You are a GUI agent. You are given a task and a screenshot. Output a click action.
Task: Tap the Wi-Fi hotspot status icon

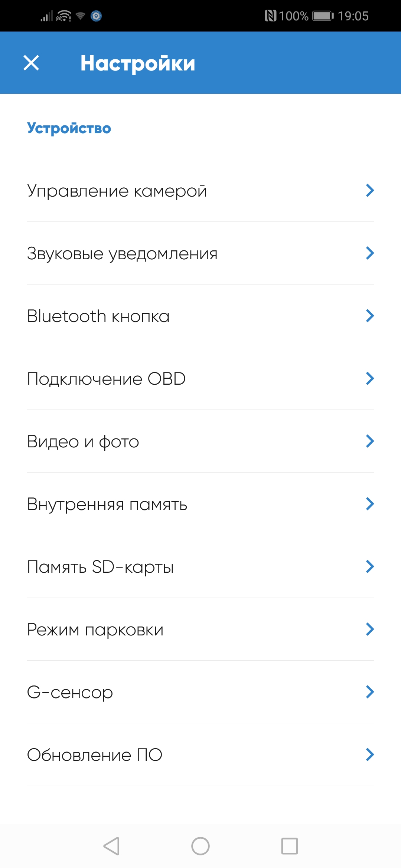[x=63, y=16]
